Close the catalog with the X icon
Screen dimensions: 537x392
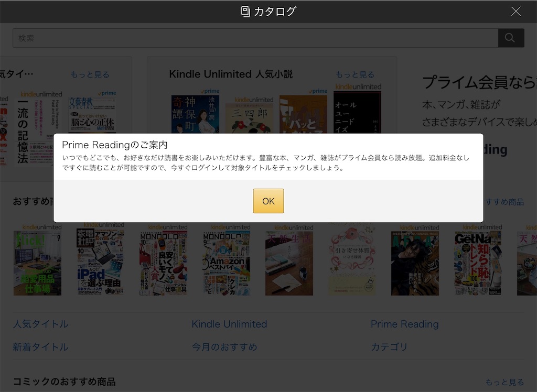tap(516, 12)
